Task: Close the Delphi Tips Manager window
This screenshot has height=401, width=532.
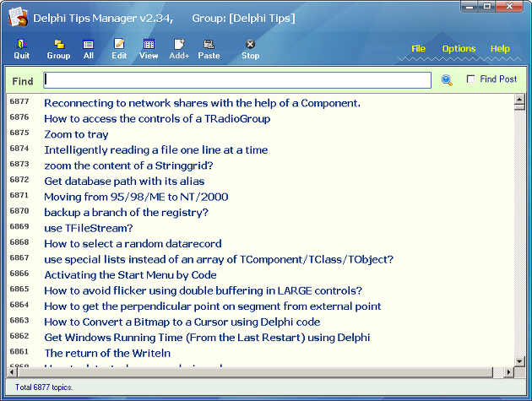Action: 509,7
